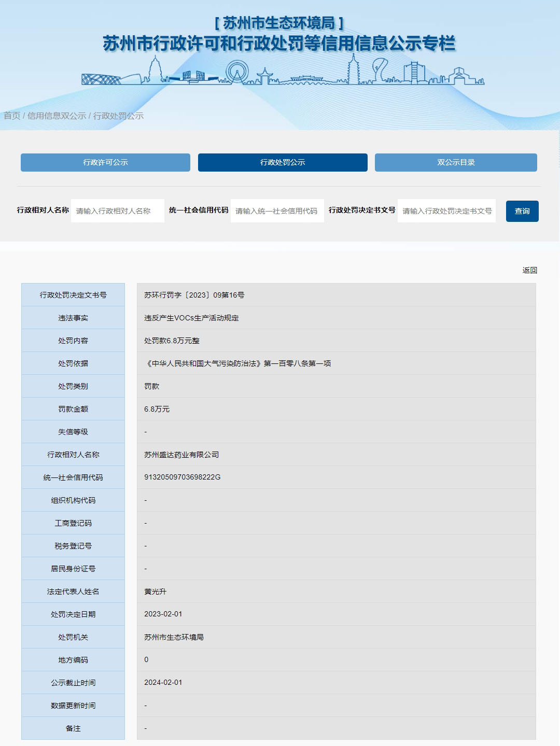Focus the 行政相对人名称 input field
The height and width of the screenshot is (746, 560).
118,211
